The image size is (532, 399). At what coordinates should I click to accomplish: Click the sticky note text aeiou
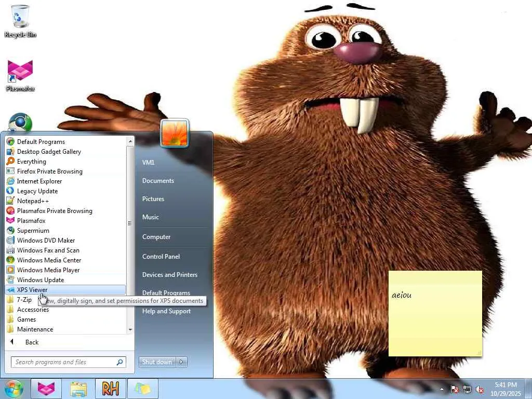click(x=402, y=295)
